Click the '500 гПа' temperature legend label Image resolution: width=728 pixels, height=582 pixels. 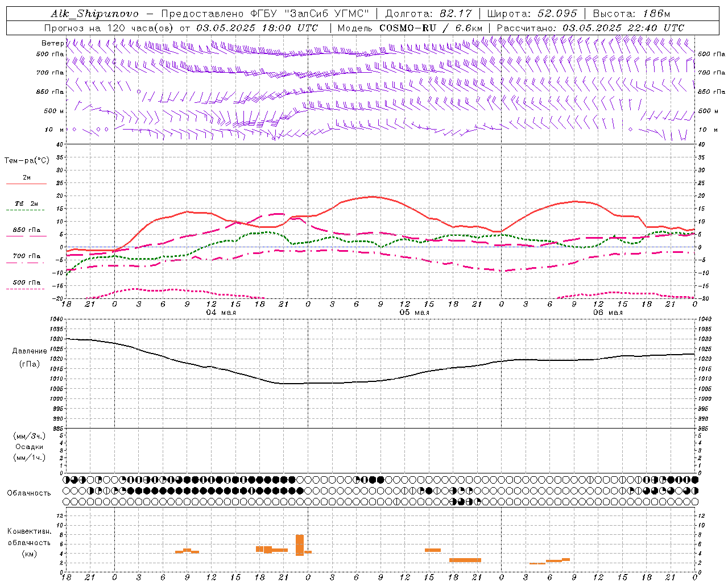(27, 282)
